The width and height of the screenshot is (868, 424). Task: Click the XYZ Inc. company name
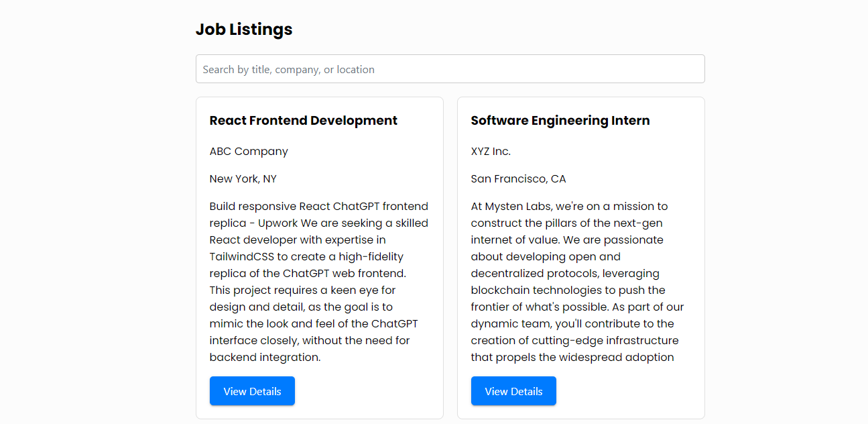coord(491,152)
